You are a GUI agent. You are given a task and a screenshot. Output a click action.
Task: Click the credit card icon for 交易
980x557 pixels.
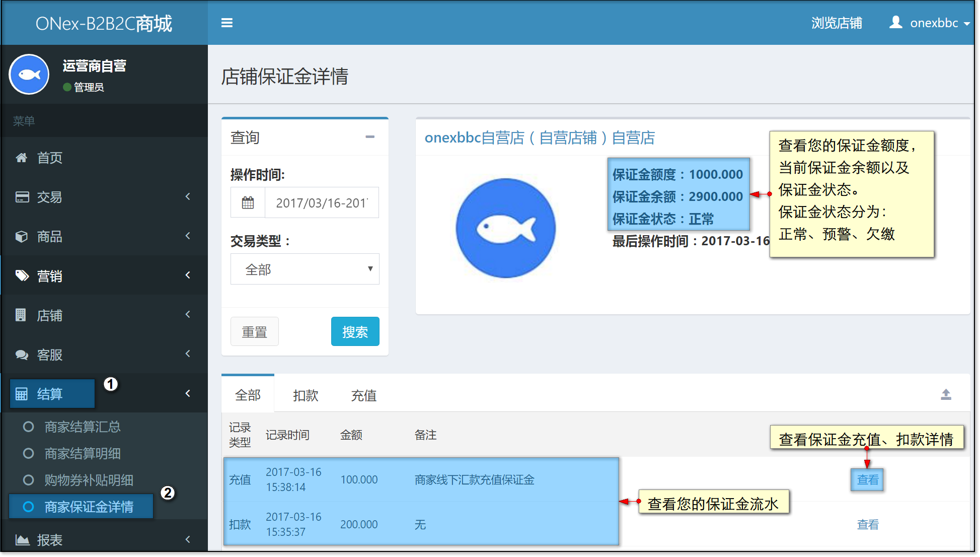(22, 197)
